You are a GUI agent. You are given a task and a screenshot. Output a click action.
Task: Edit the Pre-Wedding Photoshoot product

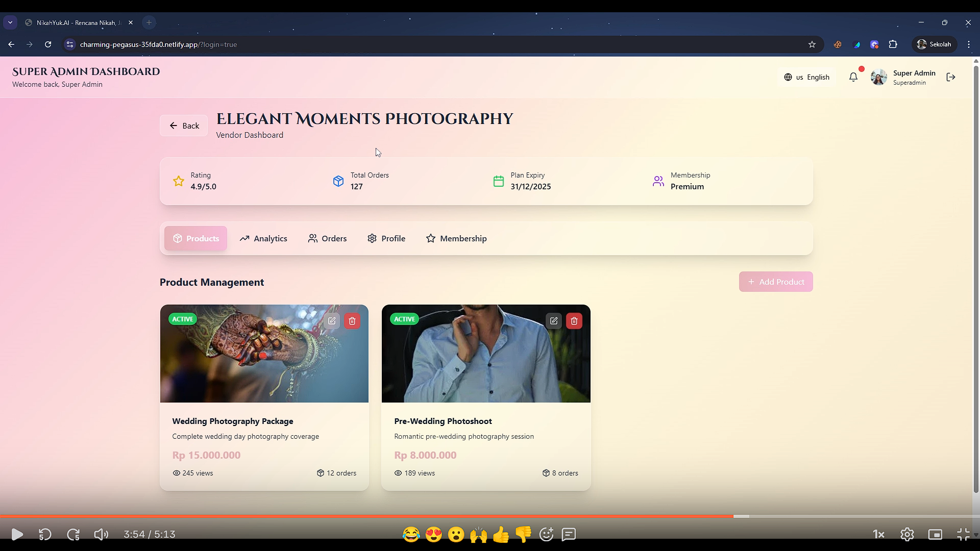tap(554, 321)
